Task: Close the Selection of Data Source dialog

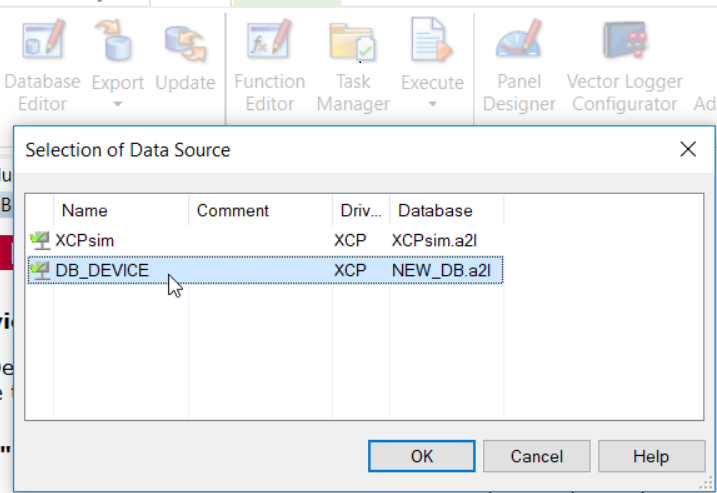Action: pos(688,149)
